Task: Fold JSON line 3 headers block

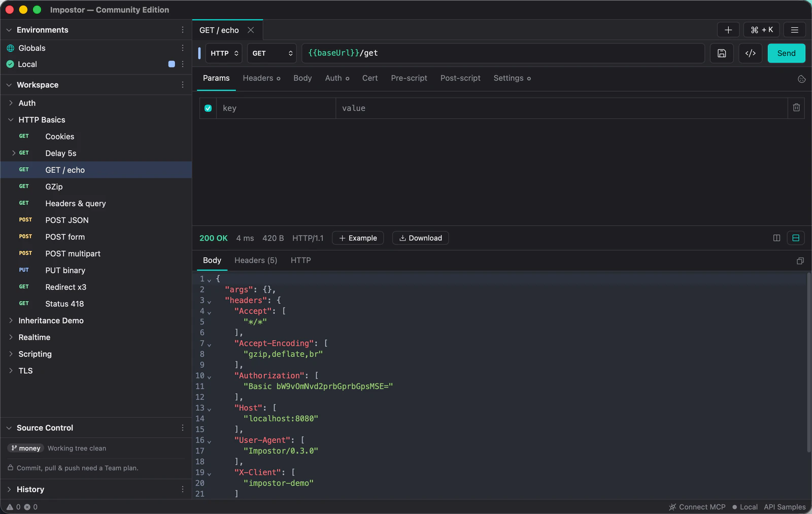Action: point(209,301)
